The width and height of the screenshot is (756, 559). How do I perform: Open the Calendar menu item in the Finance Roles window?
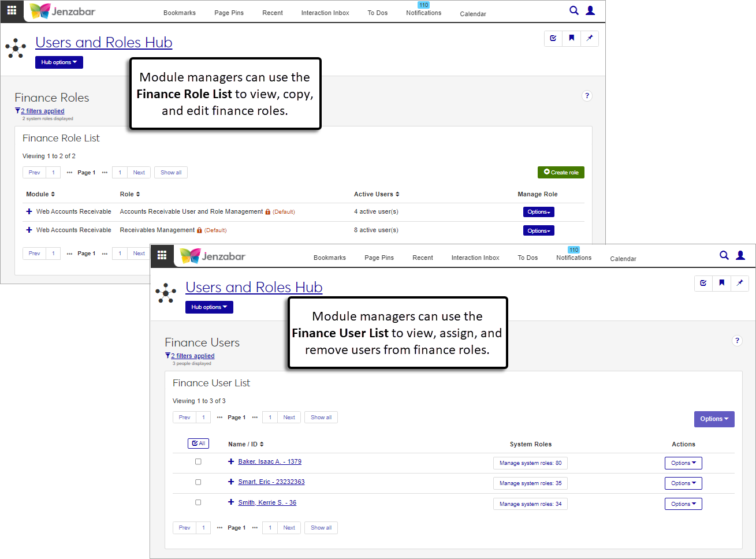[x=472, y=14]
